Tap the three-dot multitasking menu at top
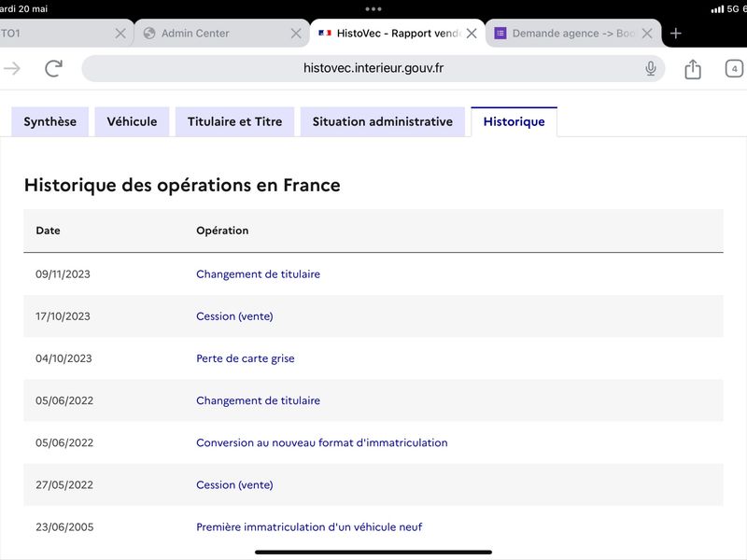 pyautogui.click(x=373, y=9)
